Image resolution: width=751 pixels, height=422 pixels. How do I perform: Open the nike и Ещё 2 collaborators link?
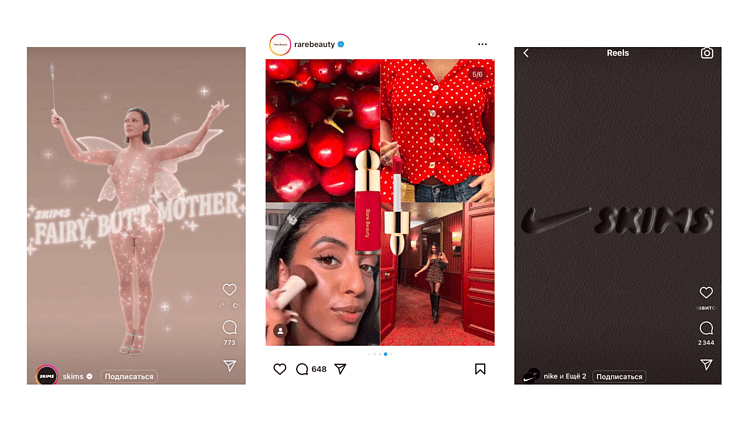click(x=565, y=376)
